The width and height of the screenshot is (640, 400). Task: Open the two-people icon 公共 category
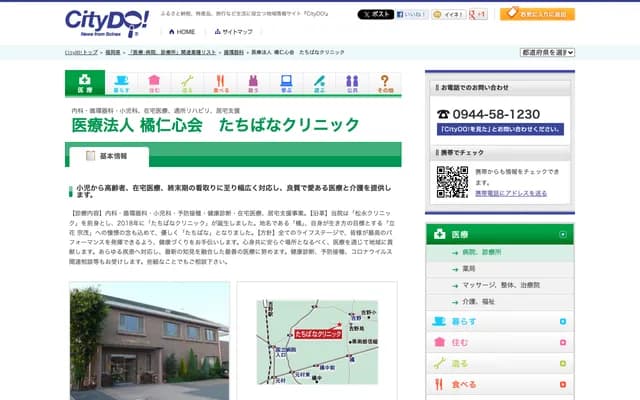coord(352,83)
